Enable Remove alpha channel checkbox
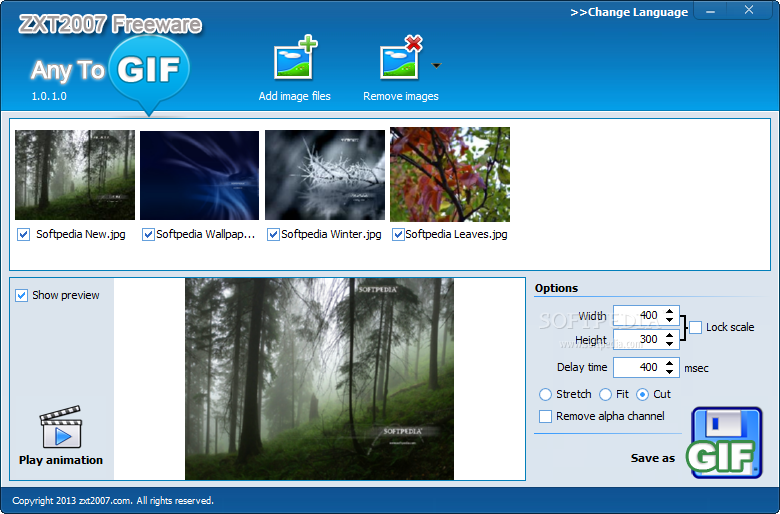The height and width of the screenshot is (514, 780). (545, 416)
